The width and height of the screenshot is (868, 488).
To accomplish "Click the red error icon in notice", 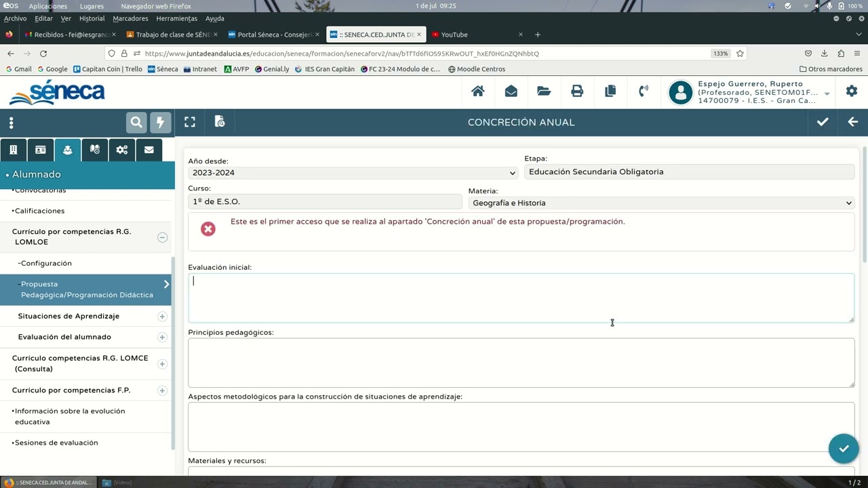I will click(x=208, y=229).
